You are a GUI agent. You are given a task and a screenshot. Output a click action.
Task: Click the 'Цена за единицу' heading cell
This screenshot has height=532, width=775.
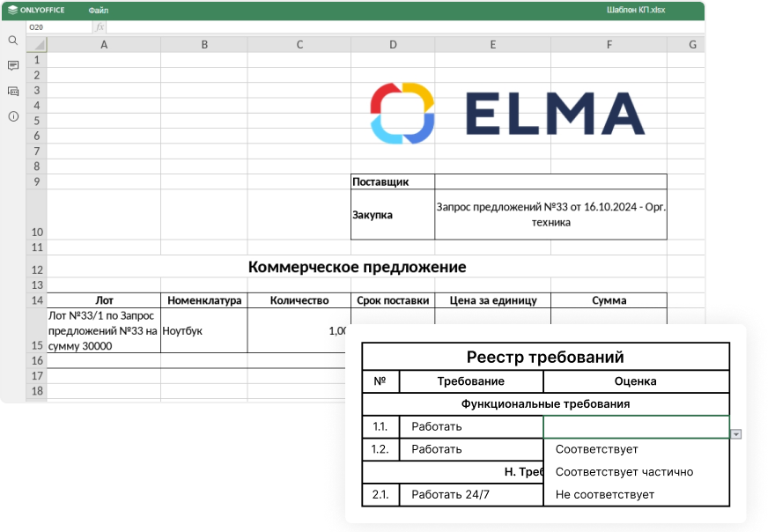493,300
